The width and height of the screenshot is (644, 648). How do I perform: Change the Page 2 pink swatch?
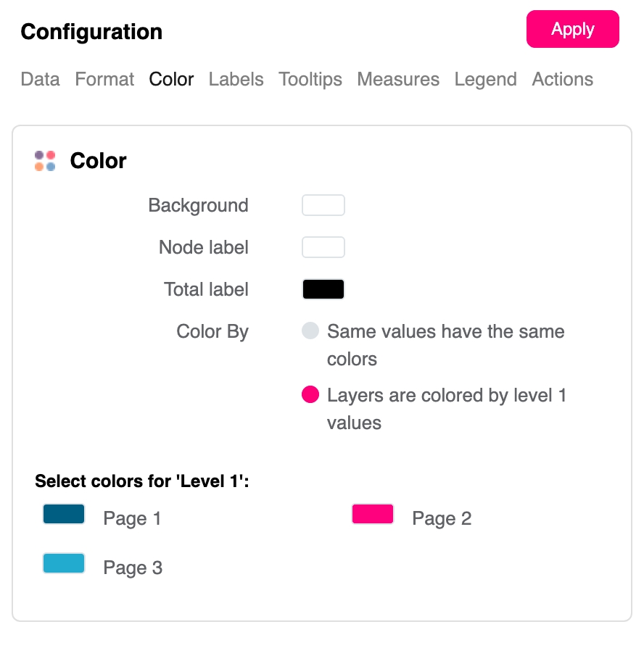point(373,515)
